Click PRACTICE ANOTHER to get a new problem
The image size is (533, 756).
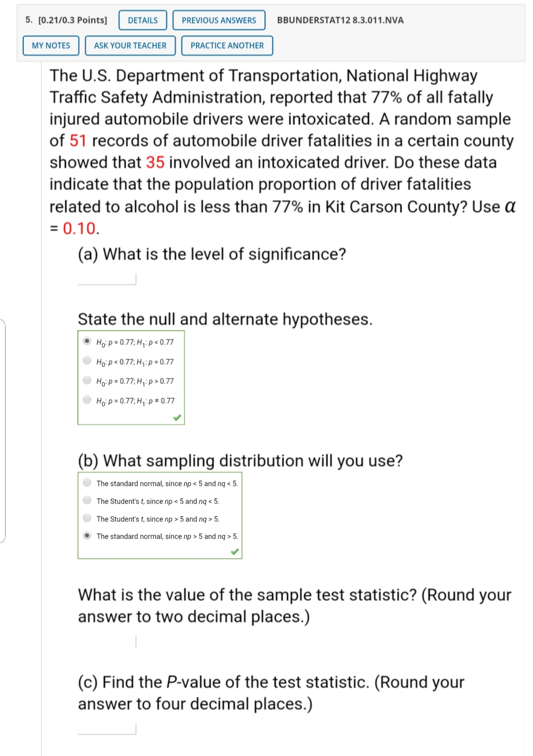pos(226,45)
